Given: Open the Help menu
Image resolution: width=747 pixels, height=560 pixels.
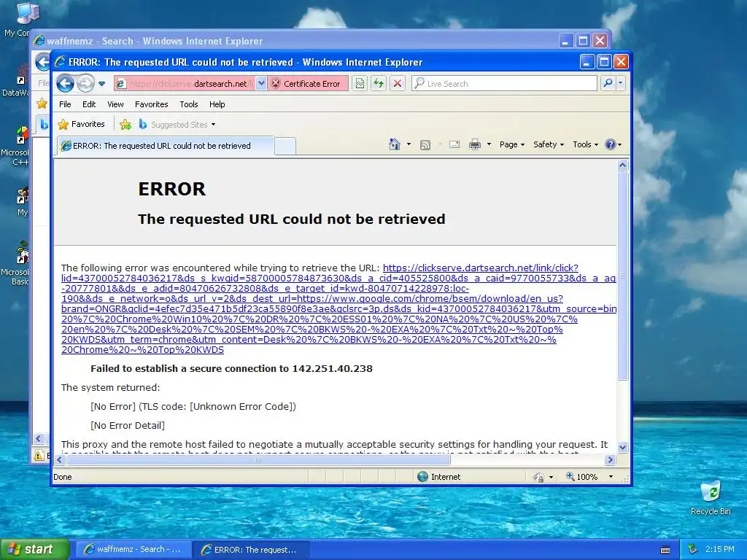Looking at the screenshot, I should pos(217,104).
